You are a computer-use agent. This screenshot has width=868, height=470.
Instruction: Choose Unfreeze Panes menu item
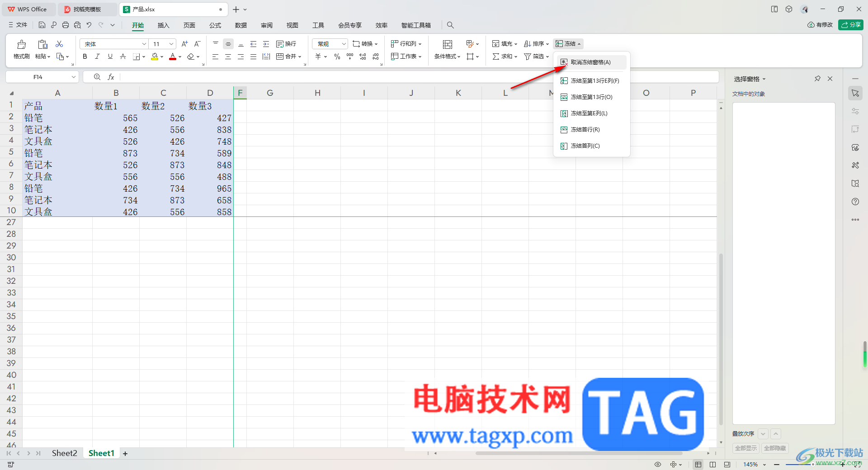pyautogui.click(x=592, y=62)
